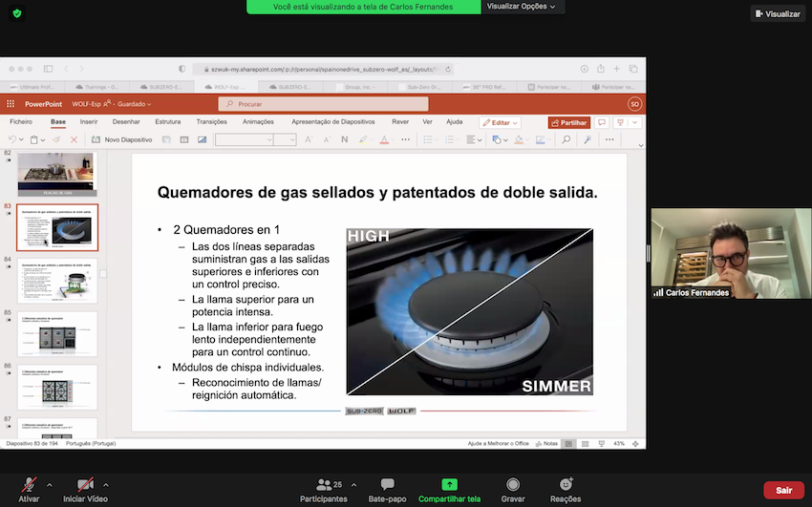Start slideshow from status bar icon
This screenshot has width=812, height=507.
coord(601,444)
